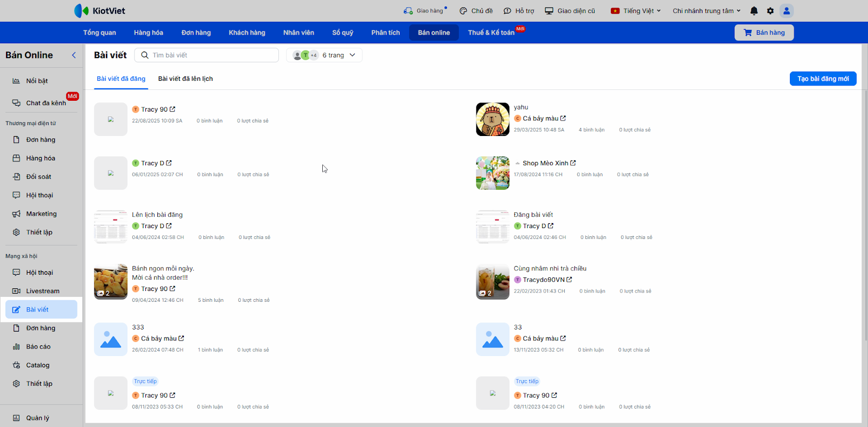Open Livestream in sidebar
Viewport: 868px width, 427px height.
tap(41, 291)
